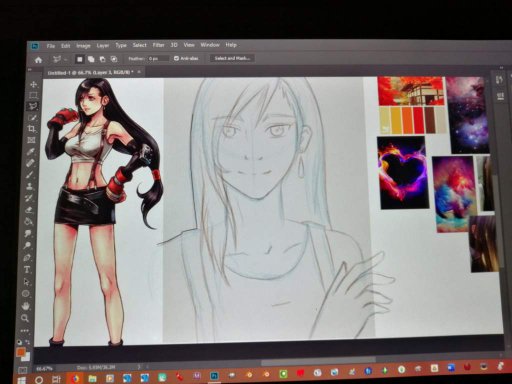This screenshot has width=512, height=384.
Task: Select the Hand tool
Action: point(26,306)
